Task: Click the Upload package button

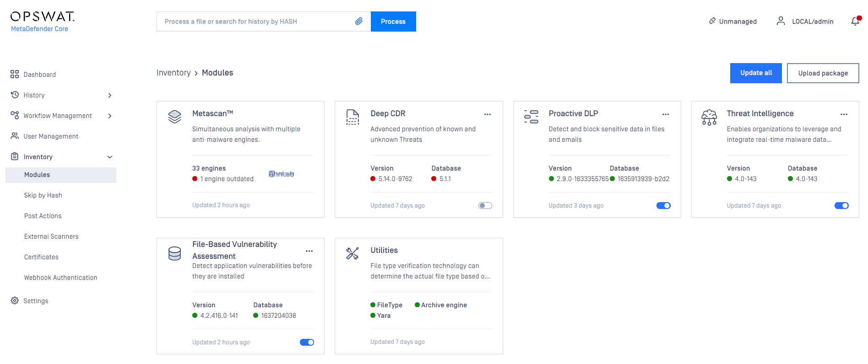Action: pos(823,73)
